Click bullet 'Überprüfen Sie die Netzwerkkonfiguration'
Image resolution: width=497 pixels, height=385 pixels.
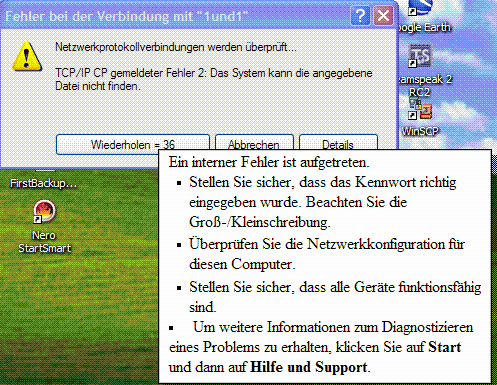pyautogui.click(x=327, y=254)
